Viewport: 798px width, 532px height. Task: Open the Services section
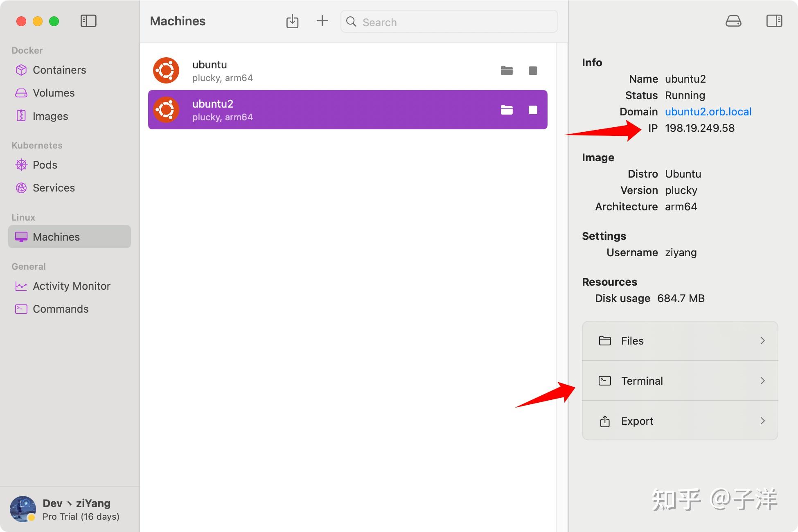(54, 187)
